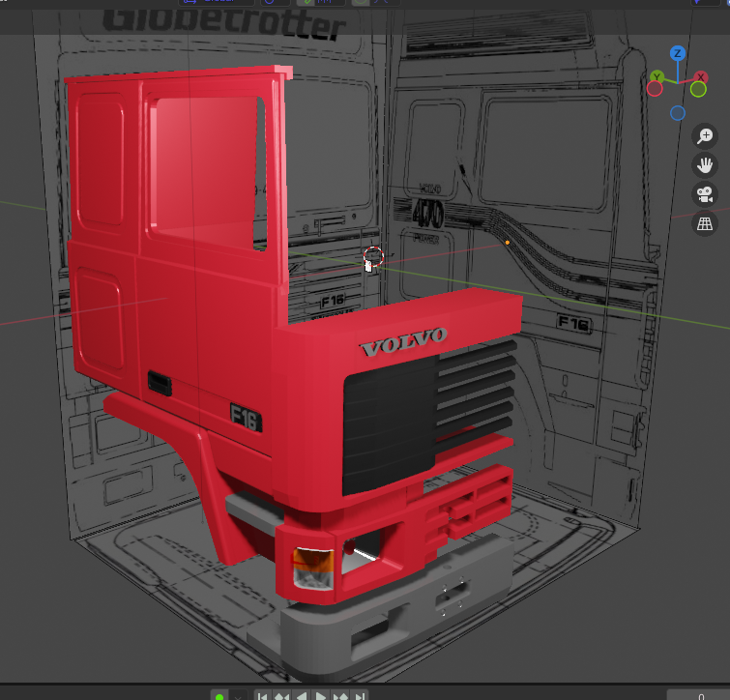This screenshot has width=730, height=700.
Task: Toggle auto keying green record dot
Action: tap(219, 696)
